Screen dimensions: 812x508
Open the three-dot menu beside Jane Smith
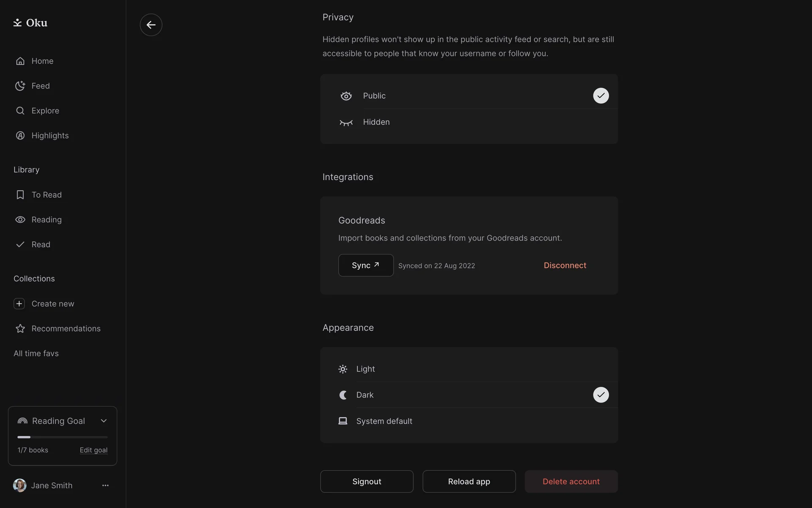tap(105, 486)
